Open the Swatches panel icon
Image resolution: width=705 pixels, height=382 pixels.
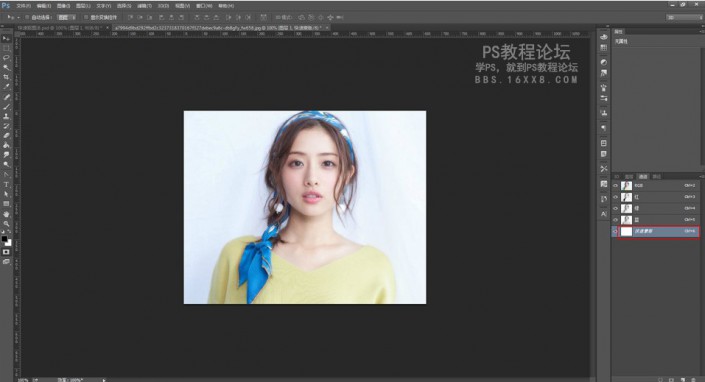604,48
